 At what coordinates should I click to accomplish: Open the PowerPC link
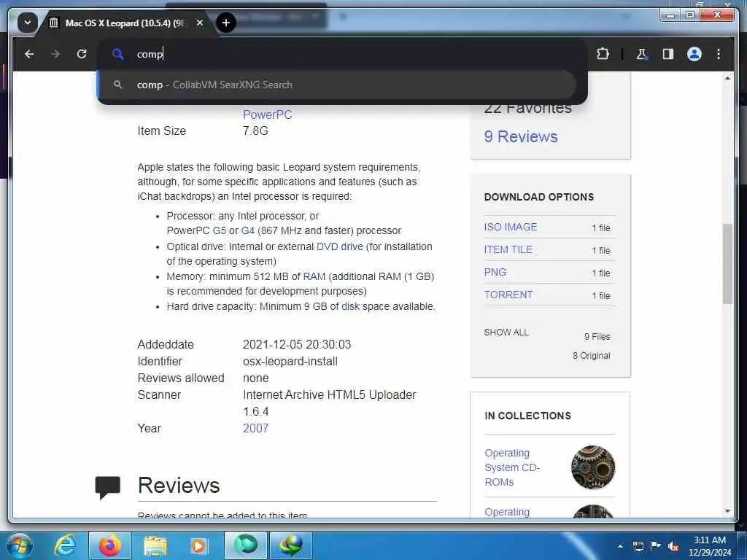pyautogui.click(x=267, y=114)
